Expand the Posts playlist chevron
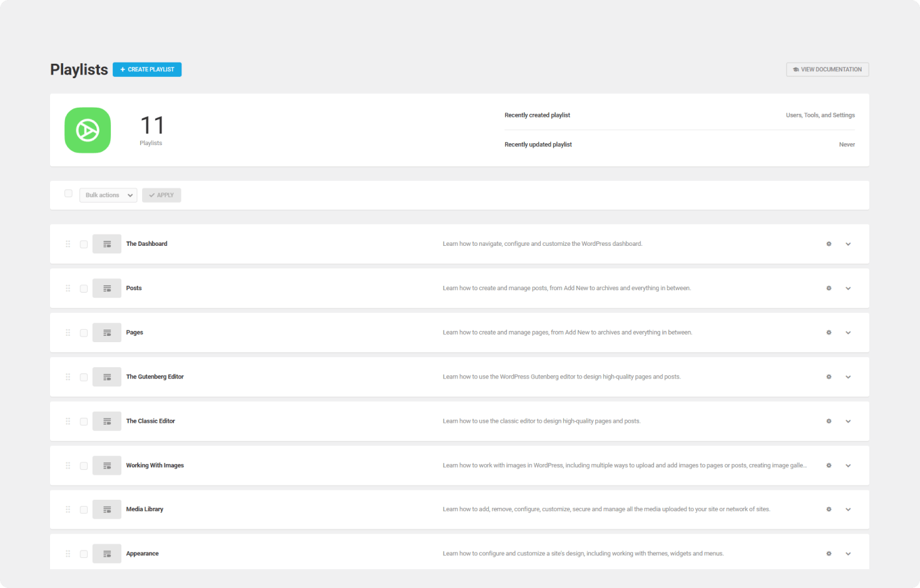Image resolution: width=920 pixels, height=588 pixels. pyautogui.click(x=848, y=288)
